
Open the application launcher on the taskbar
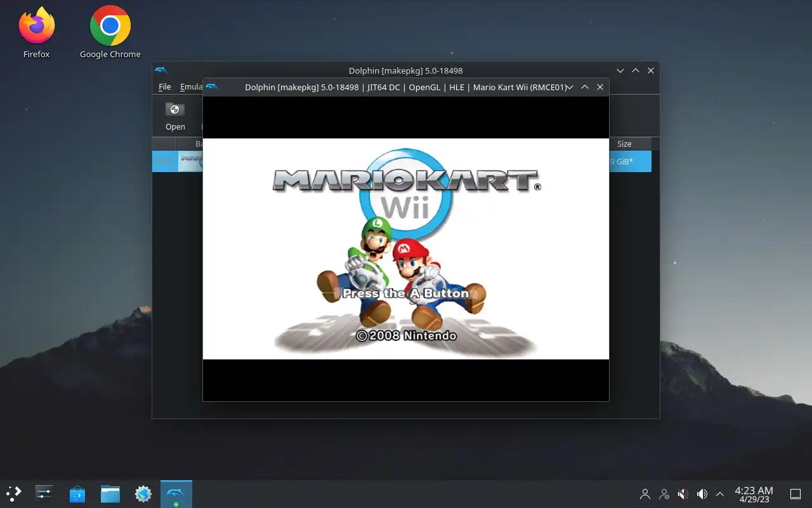pos(14,493)
